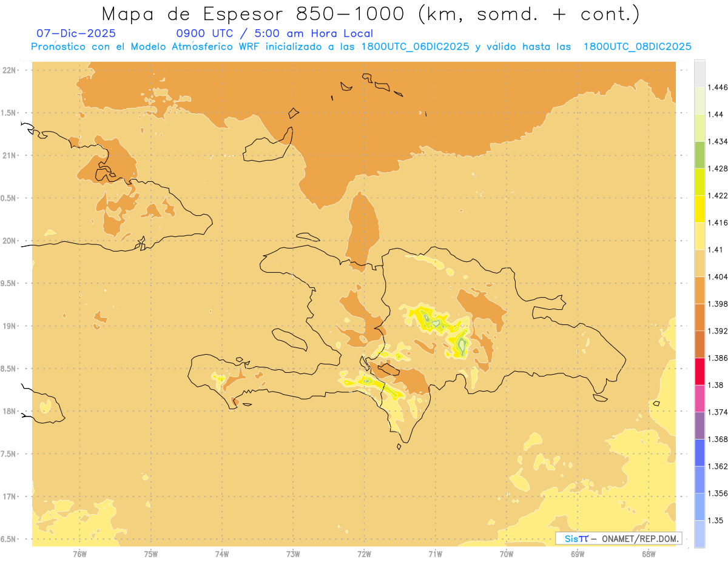Click the latitude axis label '8.5N'
This screenshot has height=562, width=728.
tap(9, 369)
